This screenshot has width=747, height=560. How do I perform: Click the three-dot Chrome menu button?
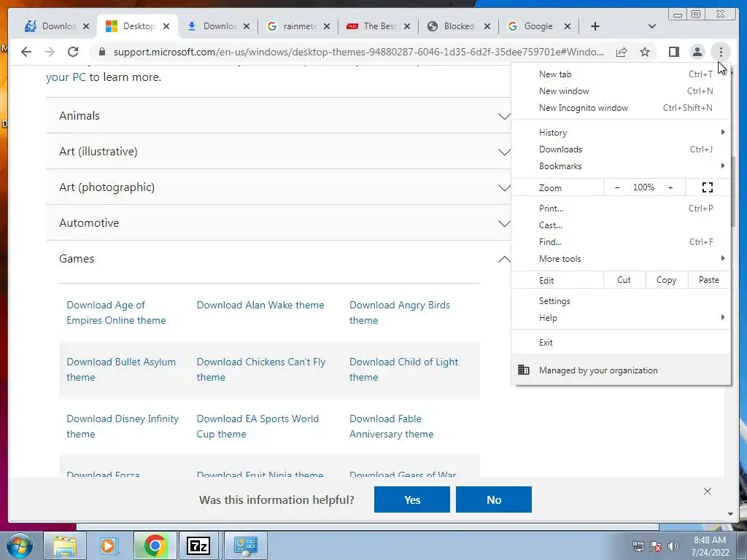(x=721, y=52)
